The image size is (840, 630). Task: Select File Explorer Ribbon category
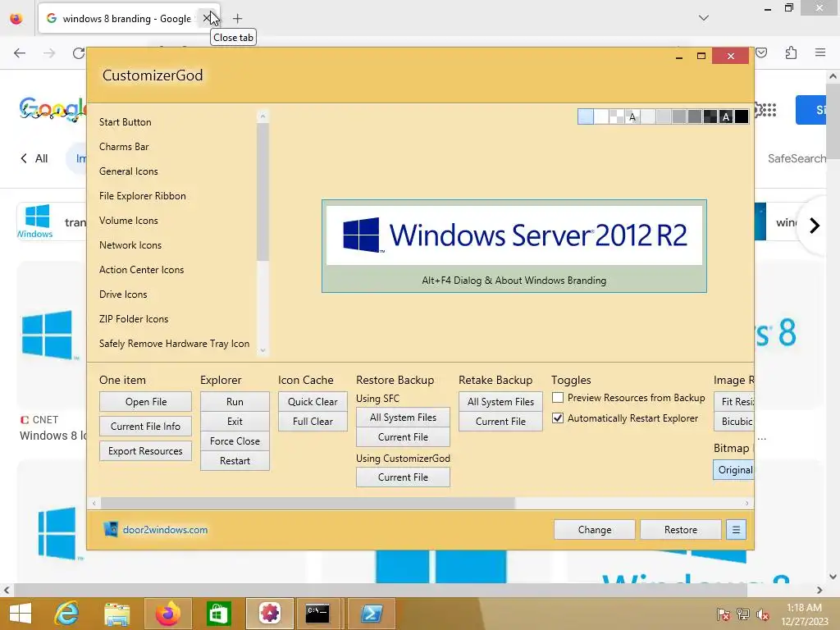143,196
